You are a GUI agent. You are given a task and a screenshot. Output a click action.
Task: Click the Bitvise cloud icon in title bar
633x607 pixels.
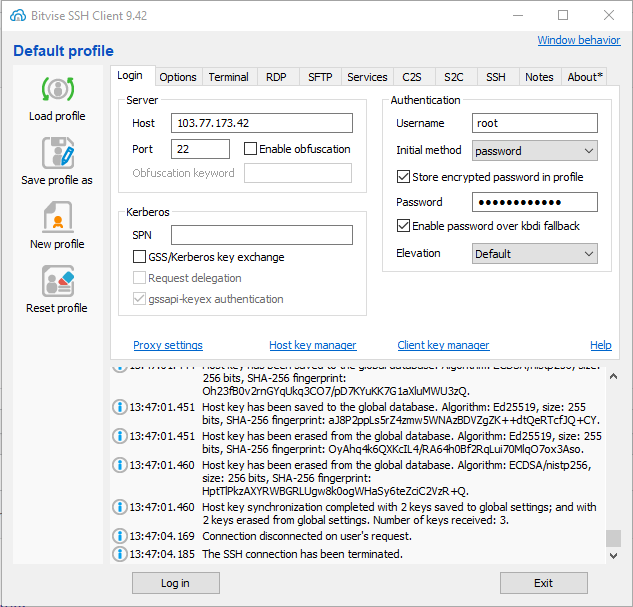pos(18,16)
